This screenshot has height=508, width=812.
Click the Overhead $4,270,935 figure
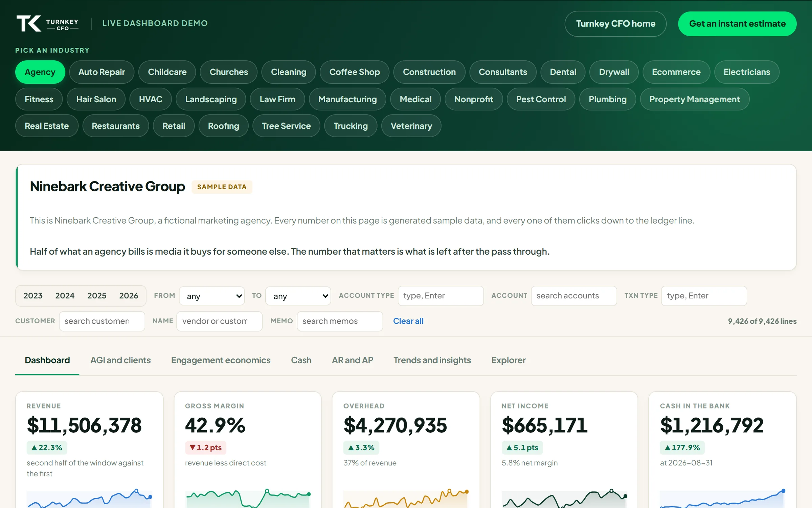[x=395, y=425]
